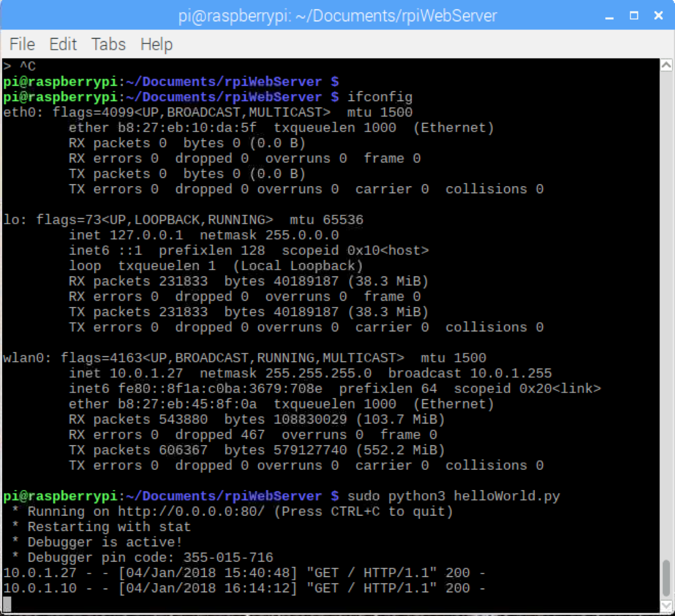Image resolution: width=675 pixels, height=616 pixels.
Task: Click the scrollbar track area
Action: [x=667, y=329]
